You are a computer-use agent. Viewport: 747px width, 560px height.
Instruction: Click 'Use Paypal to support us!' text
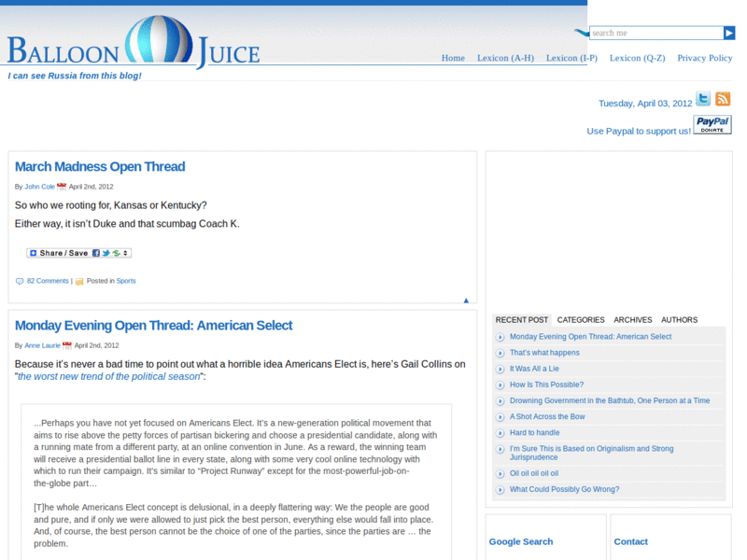(639, 131)
